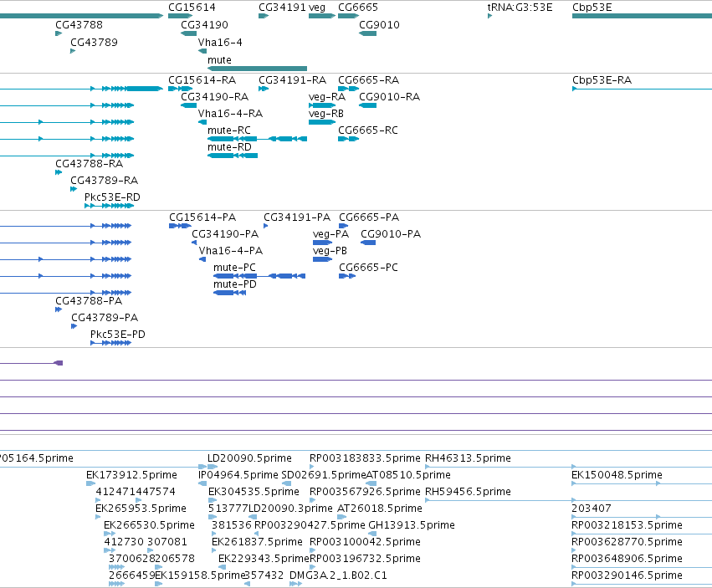Click the EK266530.5prime EST label
Image resolution: width=712 pixels, height=588 pixels.
149,525
